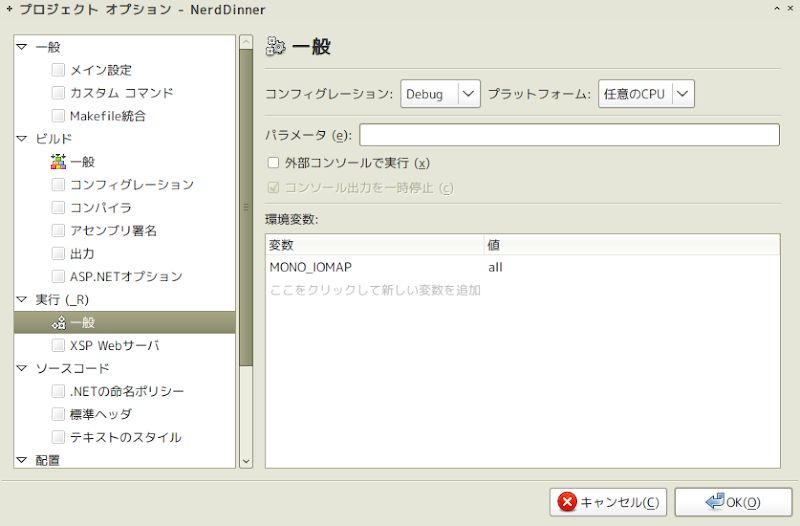Select the MONO_IOMAP variable cell
This screenshot has width=800, height=526.
pos(311,267)
